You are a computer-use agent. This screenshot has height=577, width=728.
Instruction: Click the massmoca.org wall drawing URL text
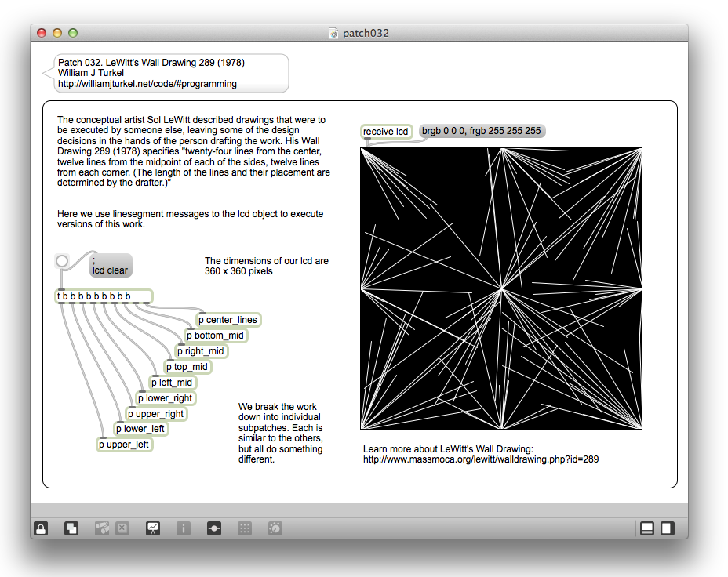(x=480, y=459)
